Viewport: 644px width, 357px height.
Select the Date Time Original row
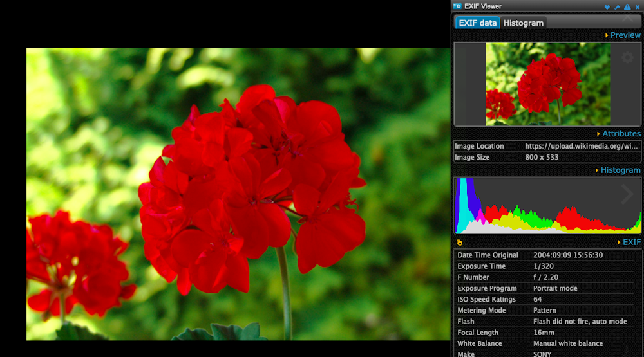[547, 255]
